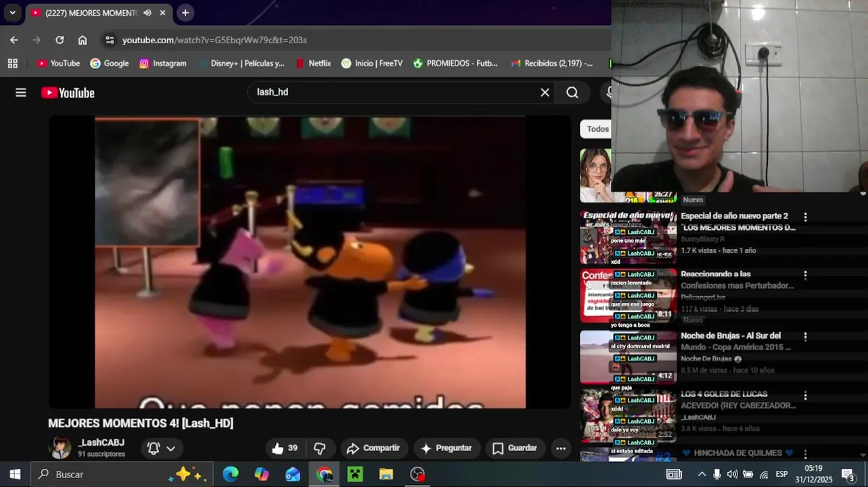Open options for HINCHADA DE QUILMES video
The width and height of the screenshot is (868, 487).
point(805,454)
